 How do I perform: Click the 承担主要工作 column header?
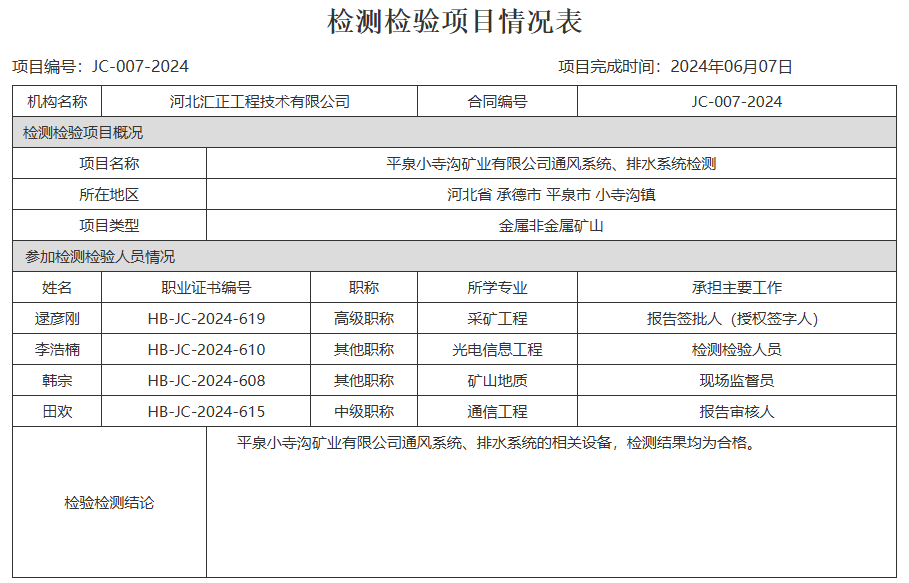coord(737,287)
